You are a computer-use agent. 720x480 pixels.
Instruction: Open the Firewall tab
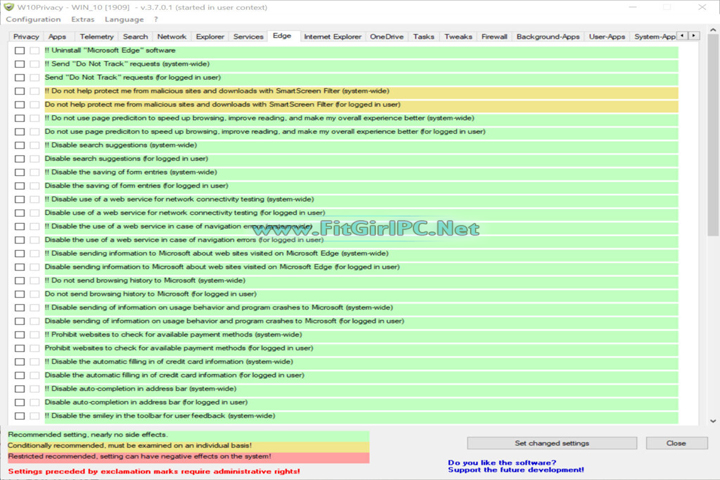[494, 36]
